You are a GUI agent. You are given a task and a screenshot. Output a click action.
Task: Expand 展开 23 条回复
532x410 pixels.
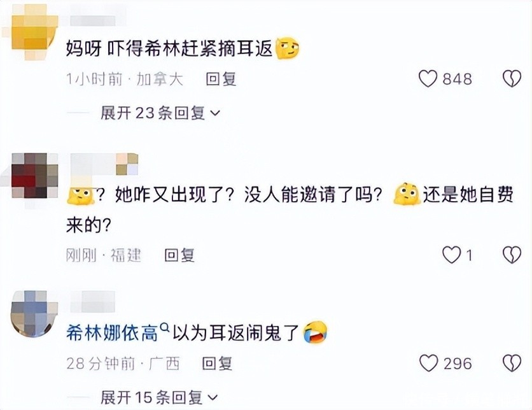coord(160,113)
